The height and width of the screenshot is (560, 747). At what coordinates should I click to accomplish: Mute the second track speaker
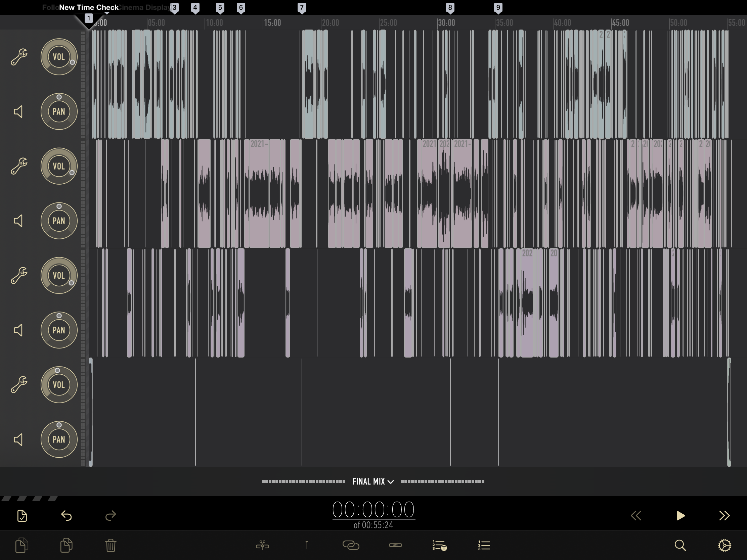coord(18,221)
